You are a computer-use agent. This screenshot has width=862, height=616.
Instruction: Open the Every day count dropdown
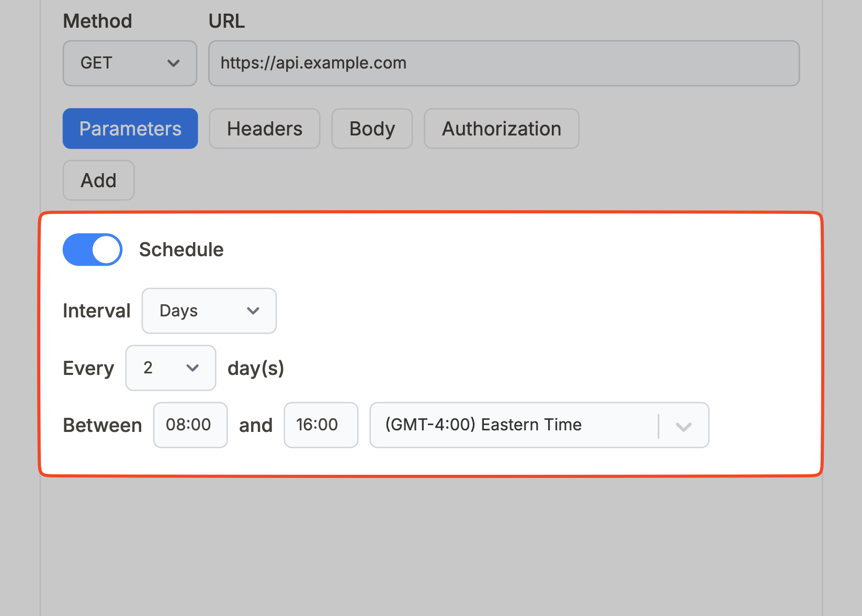tap(170, 368)
